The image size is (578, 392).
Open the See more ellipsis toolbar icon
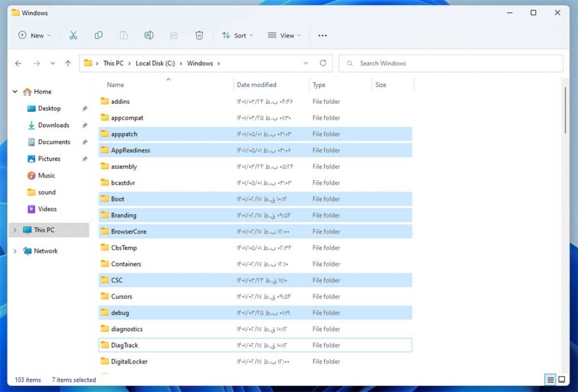point(322,35)
